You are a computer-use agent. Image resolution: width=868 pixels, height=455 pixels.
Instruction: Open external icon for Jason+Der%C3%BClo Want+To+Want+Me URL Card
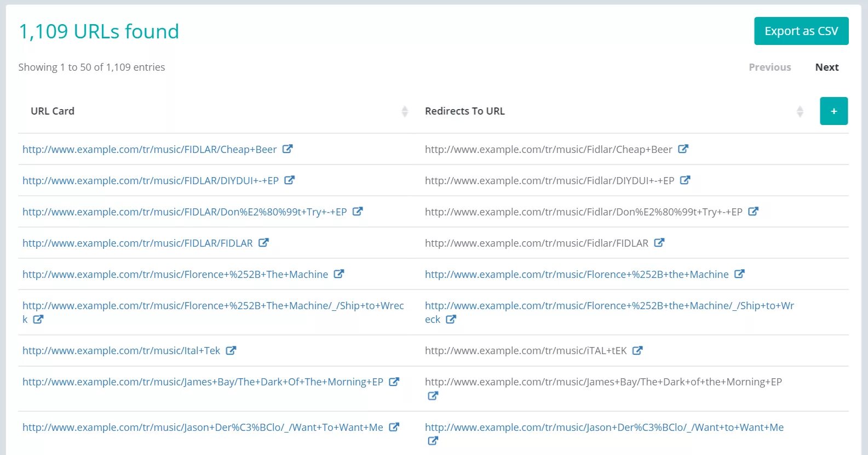click(394, 428)
